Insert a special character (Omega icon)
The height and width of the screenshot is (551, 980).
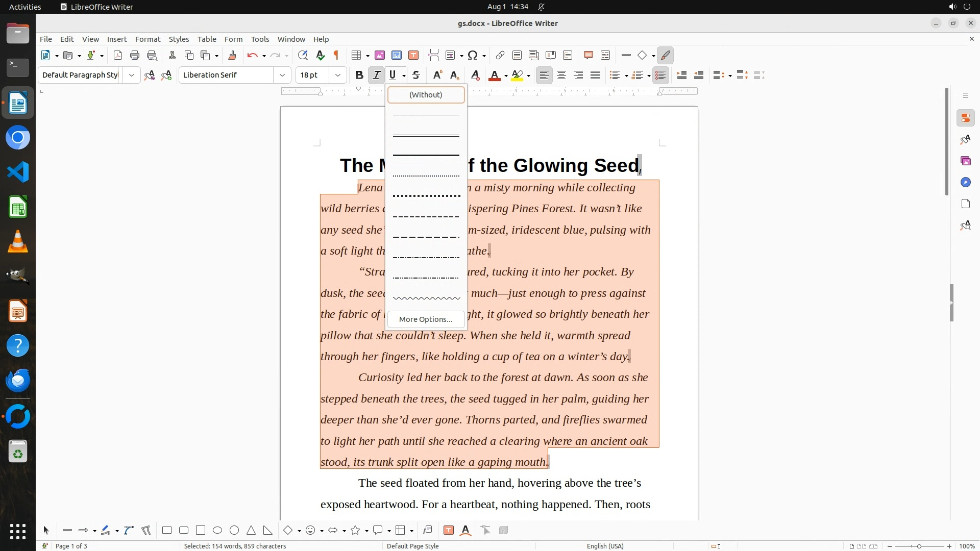473,56
